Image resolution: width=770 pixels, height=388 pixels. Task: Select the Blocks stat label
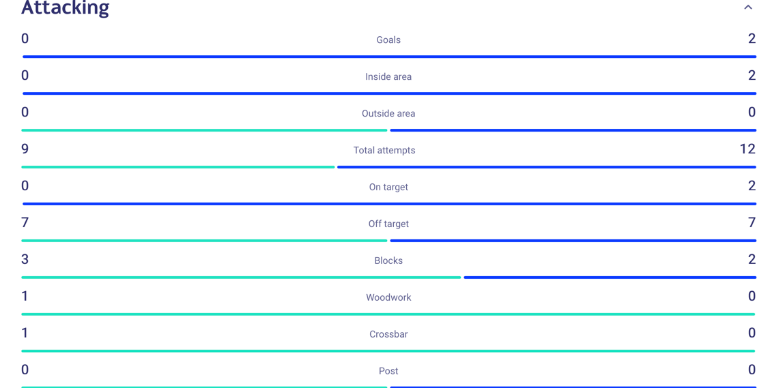(388, 261)
